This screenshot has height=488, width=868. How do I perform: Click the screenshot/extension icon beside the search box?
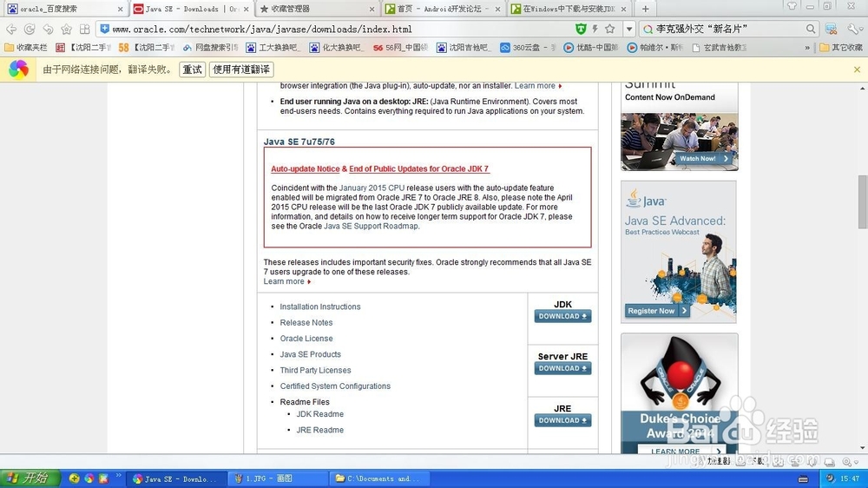point(831,29)
